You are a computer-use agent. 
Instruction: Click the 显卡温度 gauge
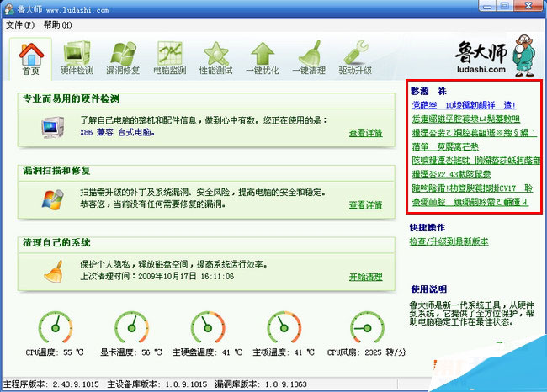coord(131,327)
